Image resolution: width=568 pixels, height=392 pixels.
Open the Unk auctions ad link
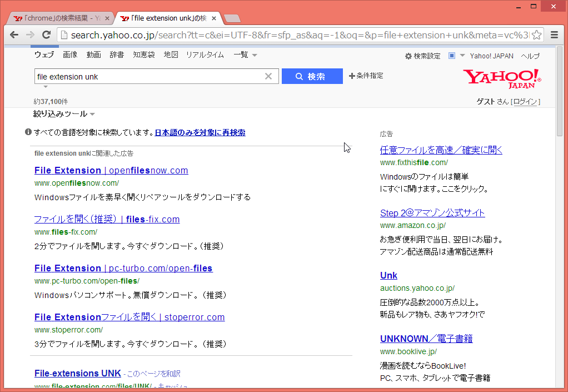point(388,276)
